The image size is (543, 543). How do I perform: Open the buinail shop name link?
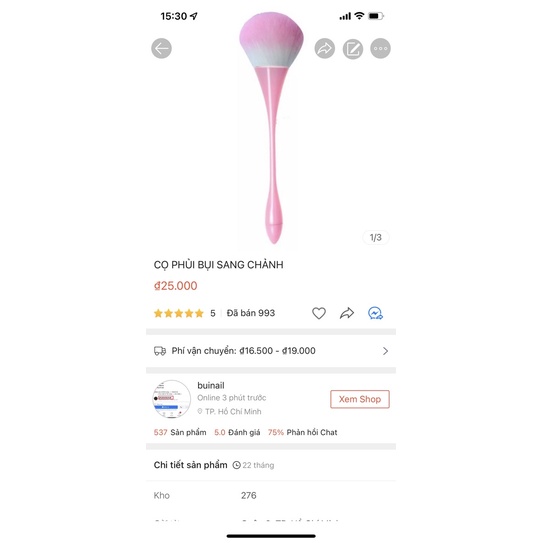211,385
